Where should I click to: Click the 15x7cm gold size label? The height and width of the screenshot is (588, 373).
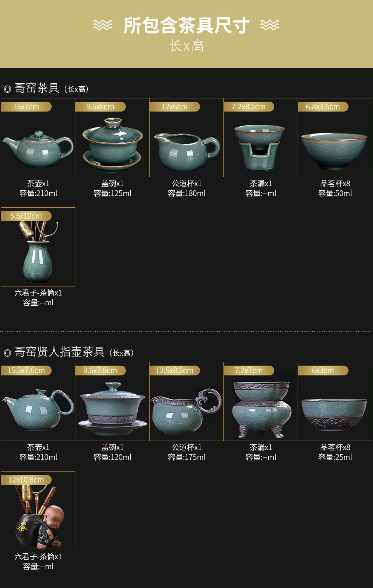pyautogui.click(x=26, y=107)
